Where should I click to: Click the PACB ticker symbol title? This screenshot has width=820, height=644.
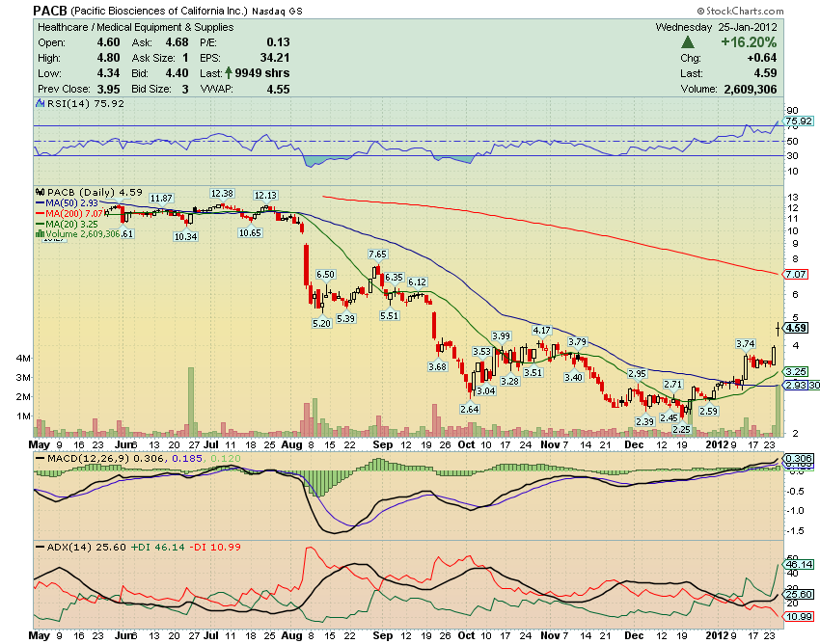tap(50, 11)
